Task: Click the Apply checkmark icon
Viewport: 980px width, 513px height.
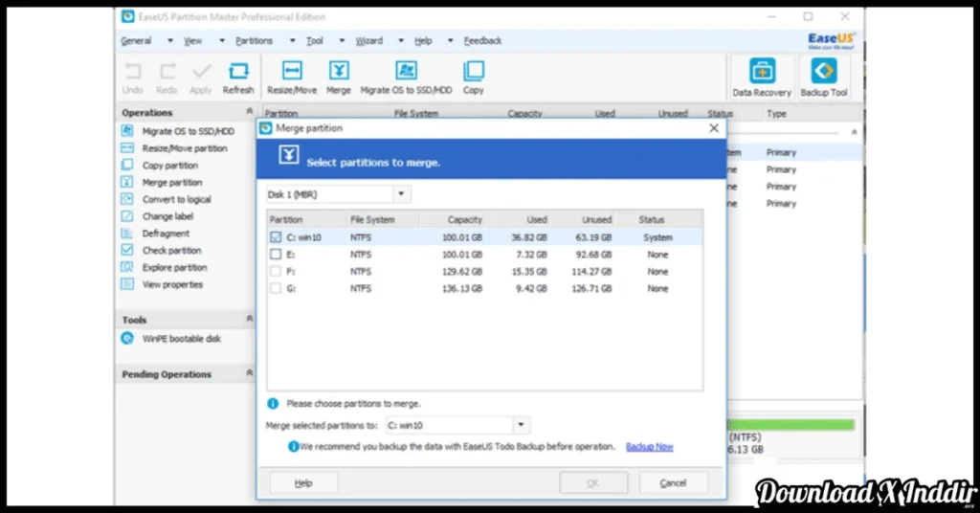Action: (201, 71)
